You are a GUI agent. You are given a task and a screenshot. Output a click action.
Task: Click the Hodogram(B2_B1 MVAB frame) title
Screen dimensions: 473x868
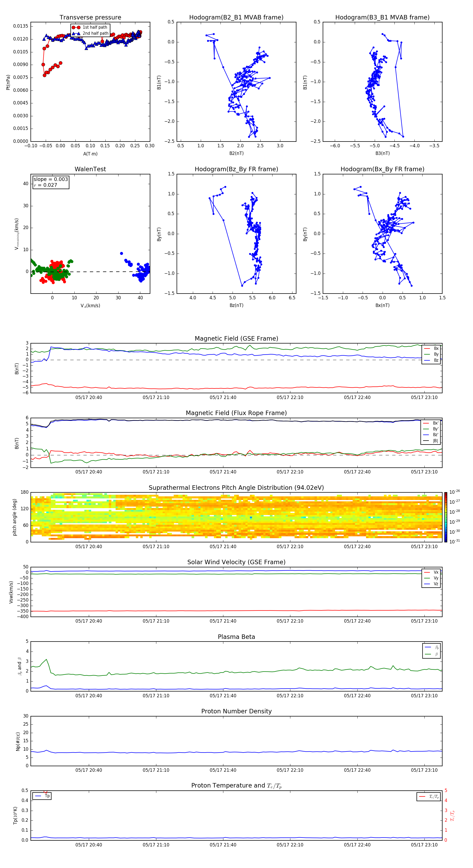pos(236,17)
